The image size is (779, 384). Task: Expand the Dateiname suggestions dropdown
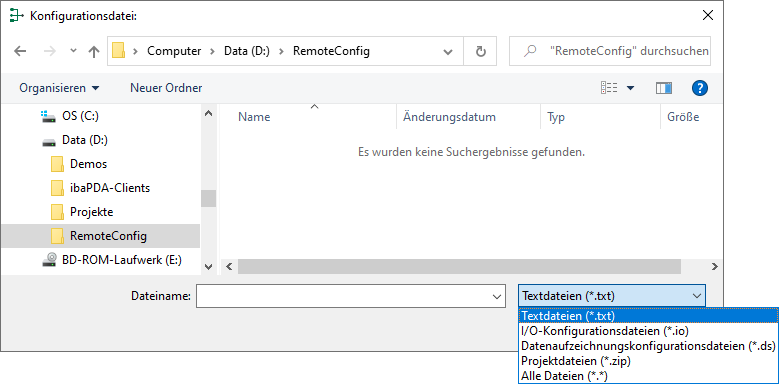(496, 297)
